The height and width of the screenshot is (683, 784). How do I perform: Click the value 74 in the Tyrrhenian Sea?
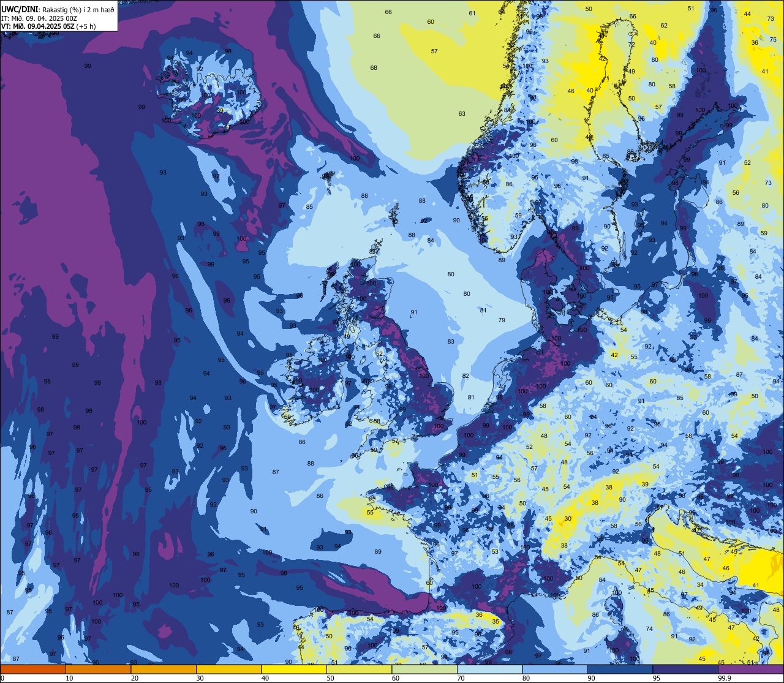pyautogui.click(x=649, y=628)
